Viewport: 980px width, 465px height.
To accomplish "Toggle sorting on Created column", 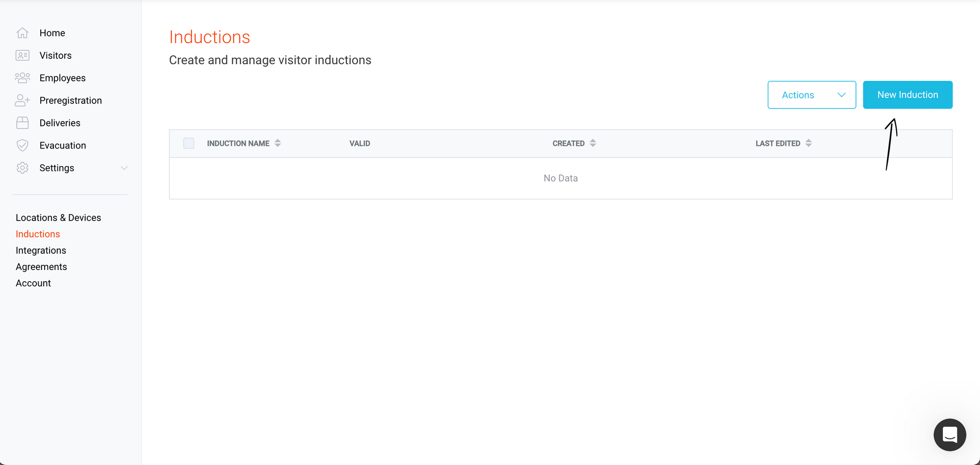I will pos(593,143).
